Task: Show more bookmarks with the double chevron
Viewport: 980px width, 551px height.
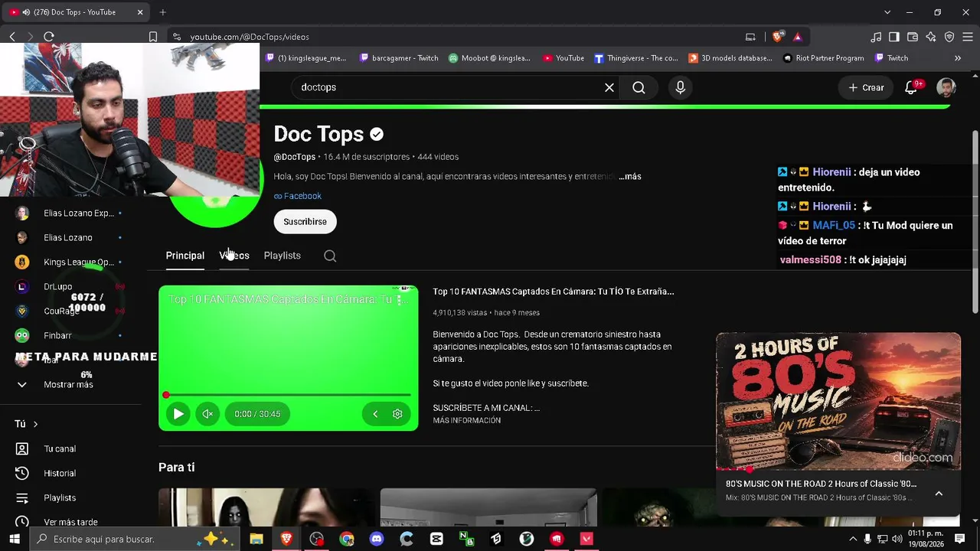Action: point(957,58)
